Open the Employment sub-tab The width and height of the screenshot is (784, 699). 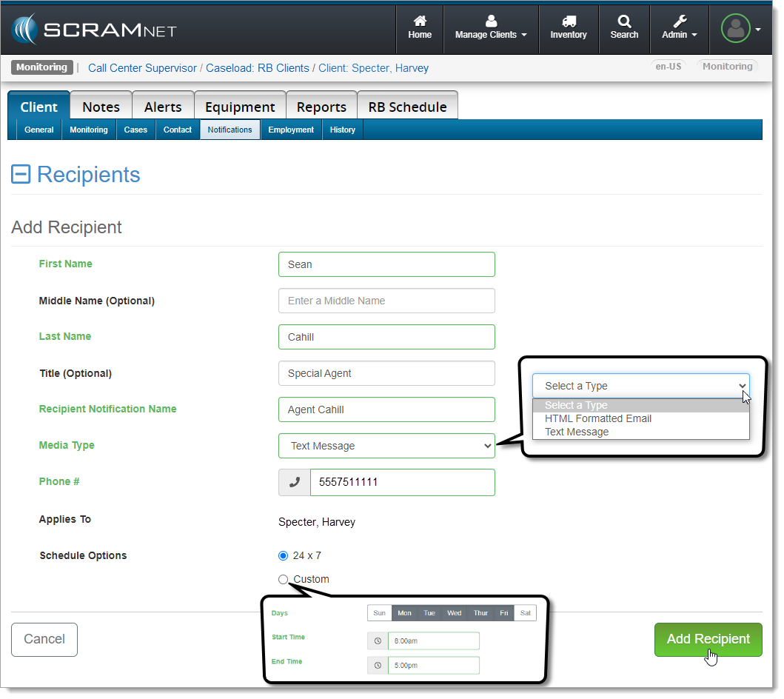291,130
